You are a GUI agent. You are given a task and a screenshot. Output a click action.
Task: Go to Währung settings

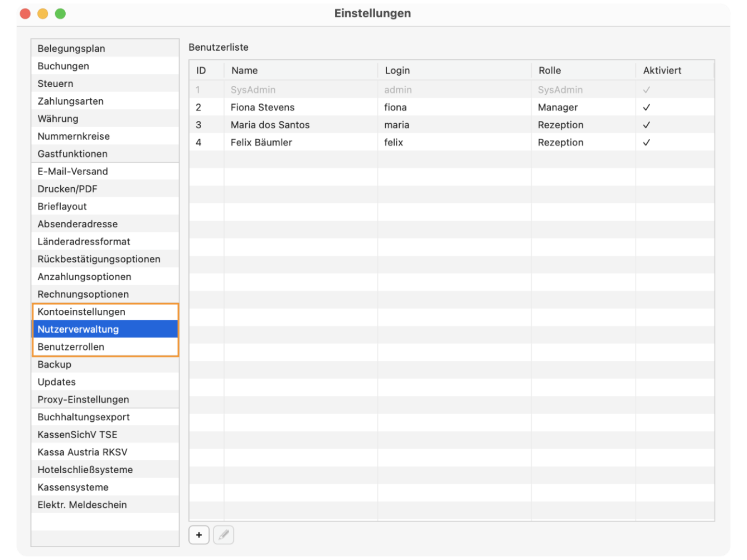[105, 119]
